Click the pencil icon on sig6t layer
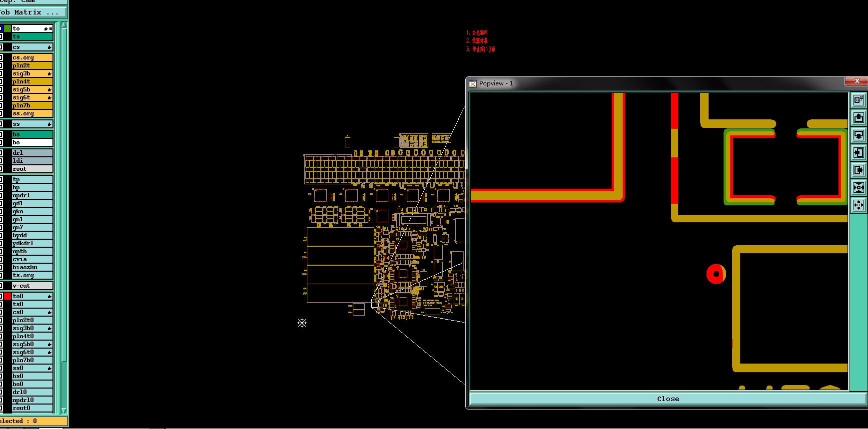Viewport: 868px width, 429px height. tap(49, 98)
